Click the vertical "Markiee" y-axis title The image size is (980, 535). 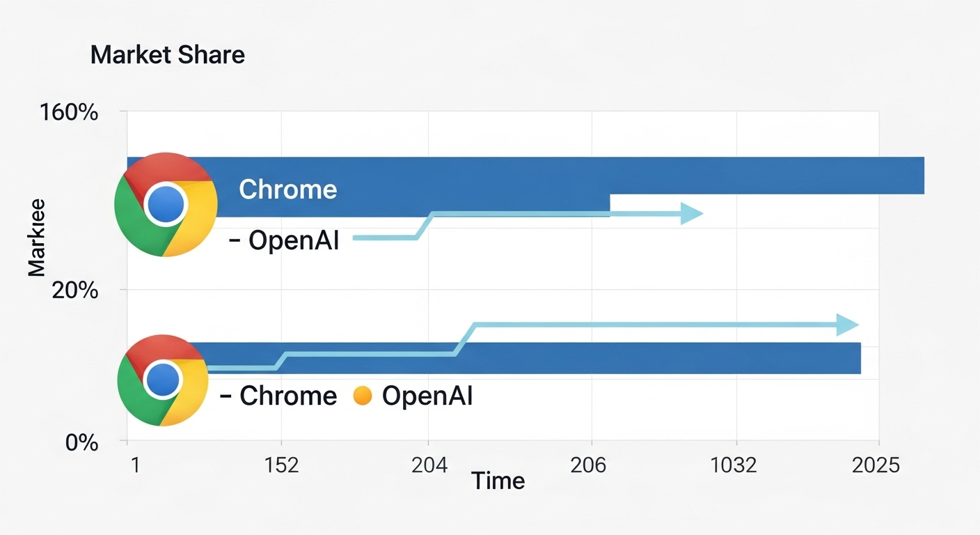click(37, 238)
